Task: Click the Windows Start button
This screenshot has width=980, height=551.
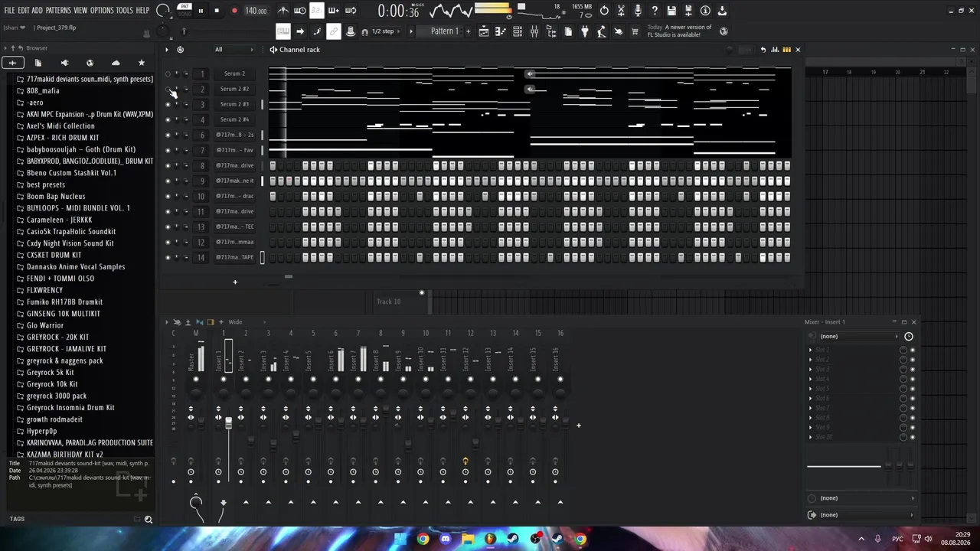Action: coord(400,539)
